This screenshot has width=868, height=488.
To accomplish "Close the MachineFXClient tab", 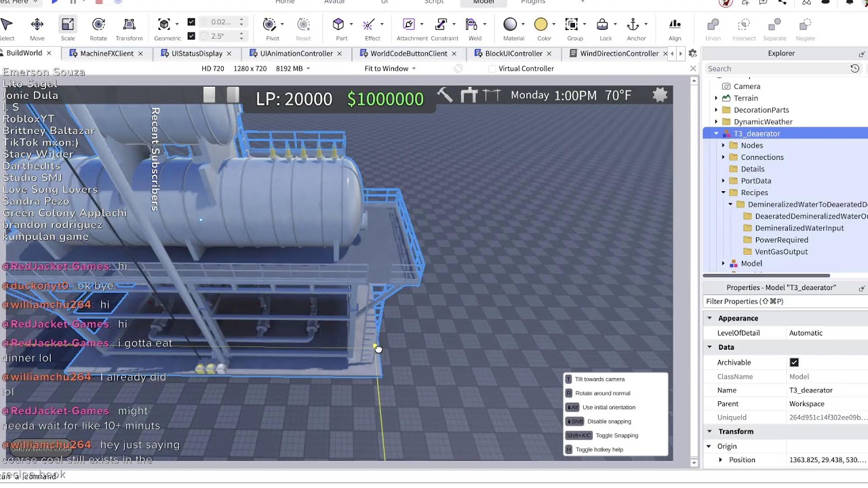I will (140, 54).
